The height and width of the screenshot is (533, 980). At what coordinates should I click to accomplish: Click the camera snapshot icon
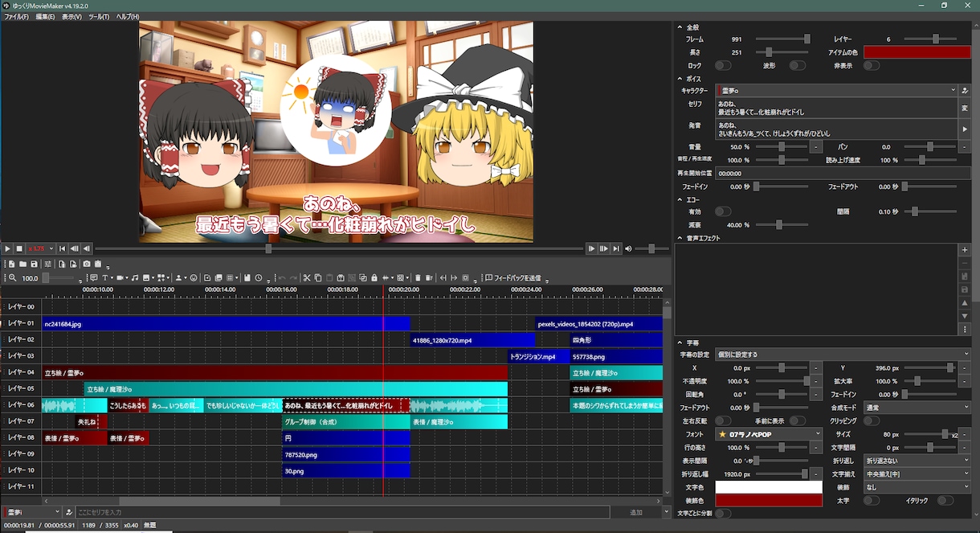[87, 264]
